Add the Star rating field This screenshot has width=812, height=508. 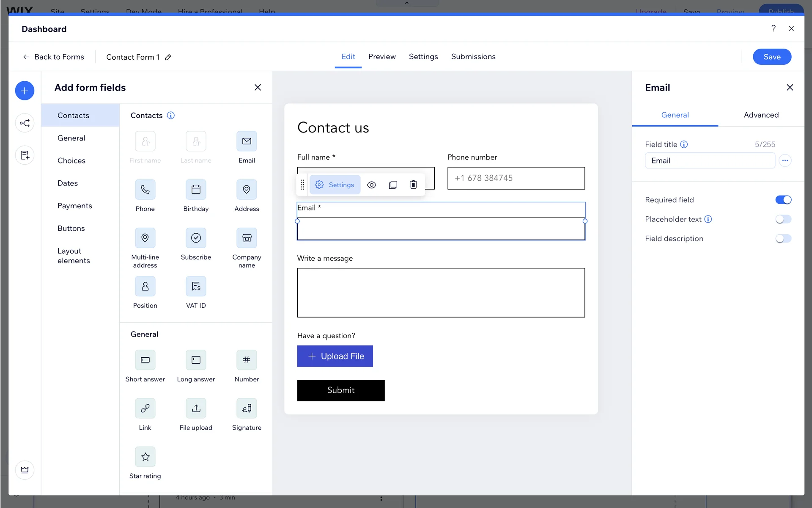point(145,457)
